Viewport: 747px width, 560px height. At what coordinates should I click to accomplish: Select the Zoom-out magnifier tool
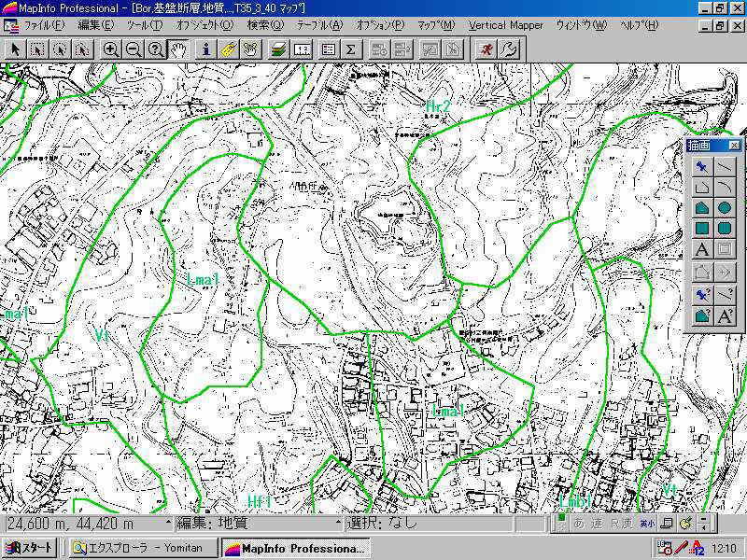pyautogui.click(x=134, y=49)
